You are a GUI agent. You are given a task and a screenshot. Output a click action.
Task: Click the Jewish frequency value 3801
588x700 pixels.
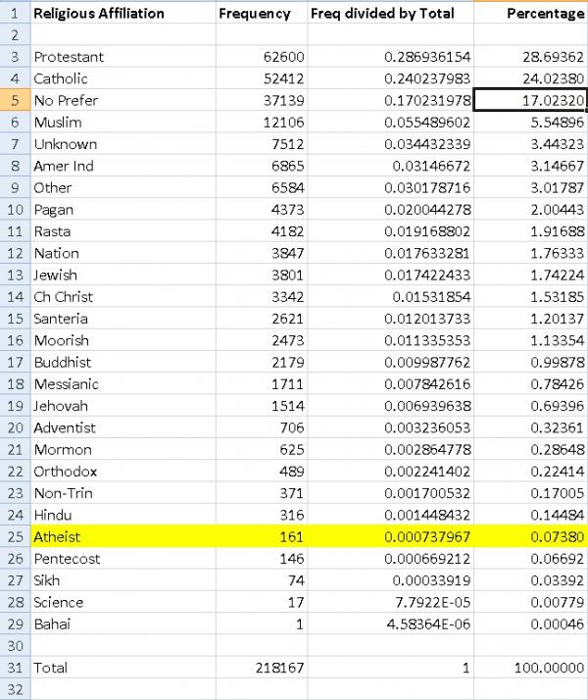click(255, 275)
